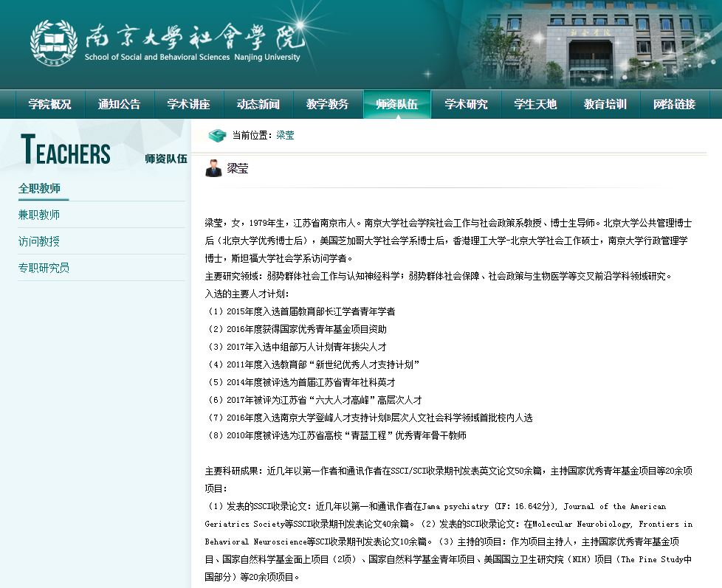Go to 学术讲座 in navigation bar
The height and width of the screenshot is (588, 722).
188,104
